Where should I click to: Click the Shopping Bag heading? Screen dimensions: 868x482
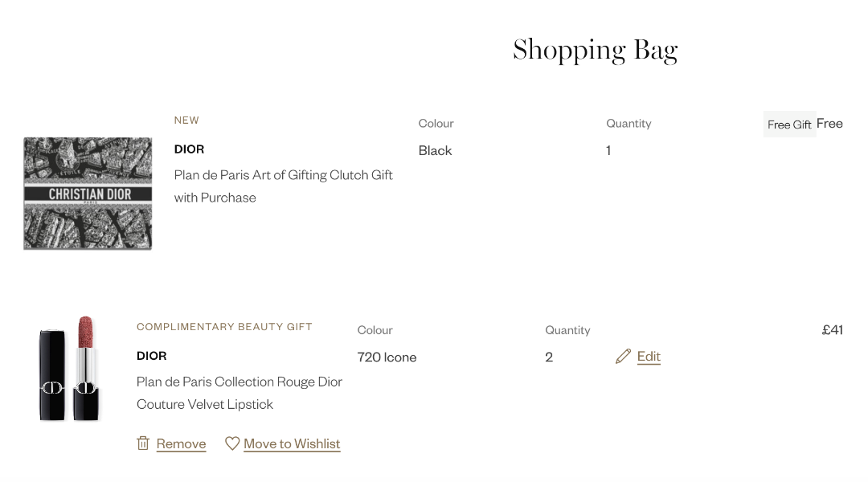[595, 51]
